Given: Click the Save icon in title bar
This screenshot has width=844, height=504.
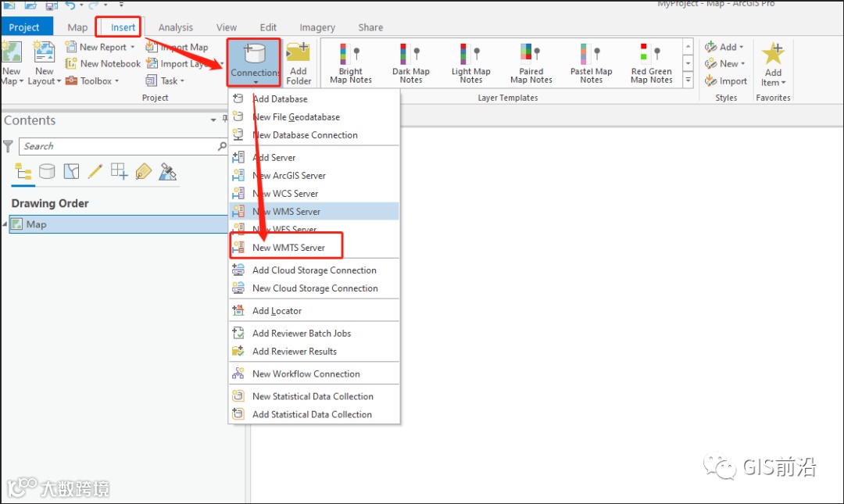Looking at the screenshot, I should (x=51, y=5).
